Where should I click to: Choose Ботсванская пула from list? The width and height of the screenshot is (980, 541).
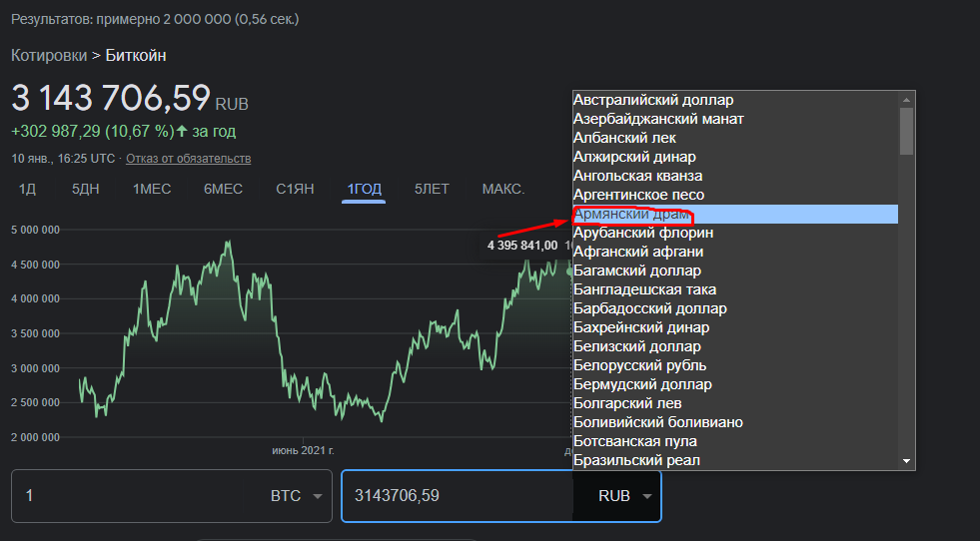735,441
